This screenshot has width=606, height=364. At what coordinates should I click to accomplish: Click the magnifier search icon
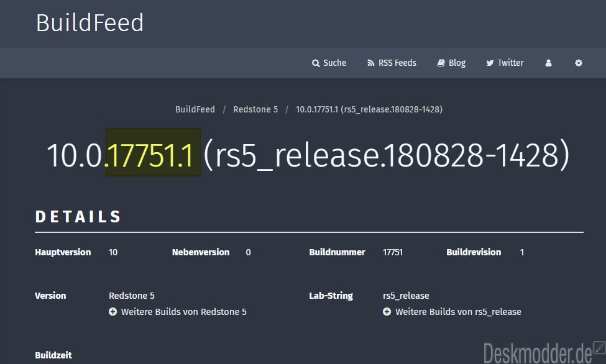316,63
